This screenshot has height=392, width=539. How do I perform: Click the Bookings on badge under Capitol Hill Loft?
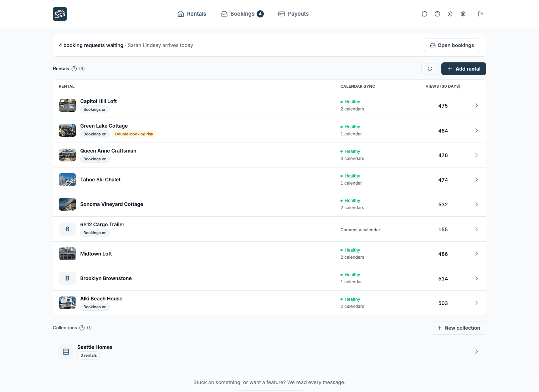[x=95, y=110]
